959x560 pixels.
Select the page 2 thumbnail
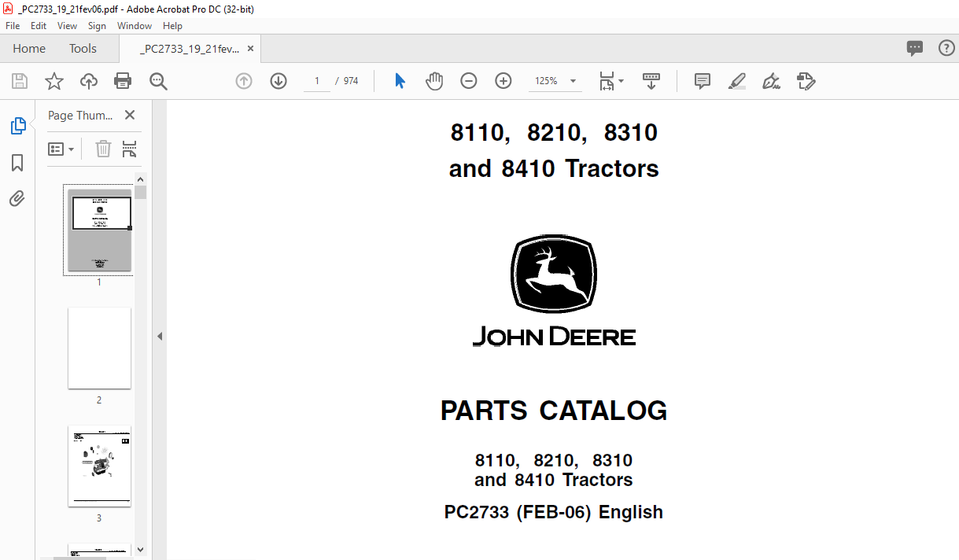pyautogui.click(x=99, y=348)
